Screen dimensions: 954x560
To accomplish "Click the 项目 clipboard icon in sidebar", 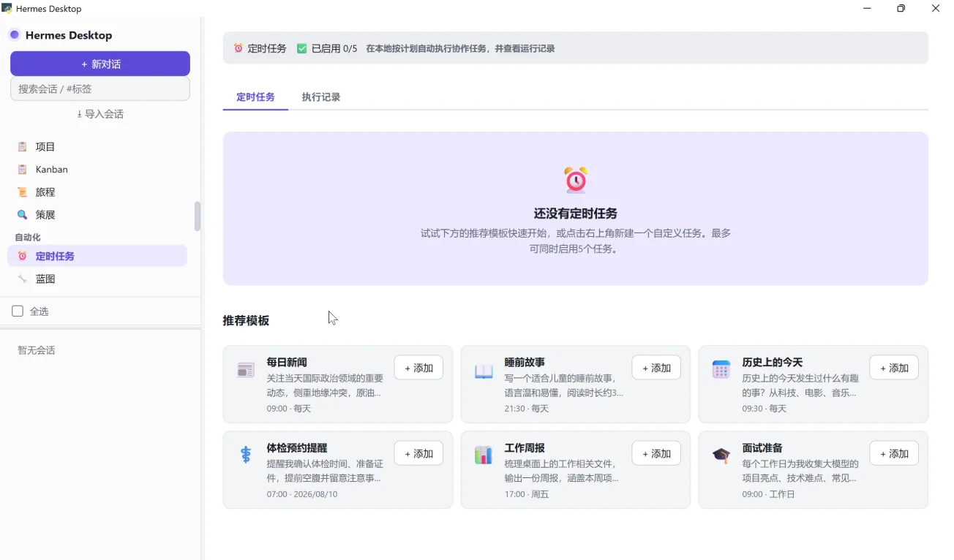I will 23,147.
